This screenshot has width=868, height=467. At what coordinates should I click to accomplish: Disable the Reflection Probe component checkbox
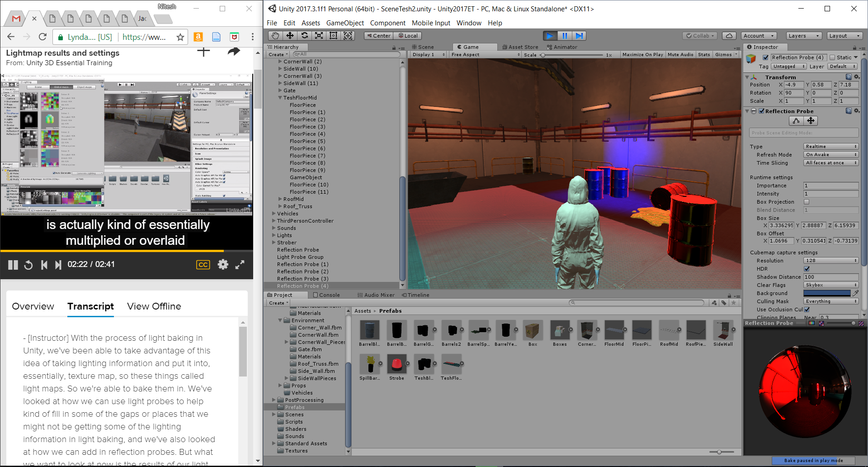click(x=761, y=111)
